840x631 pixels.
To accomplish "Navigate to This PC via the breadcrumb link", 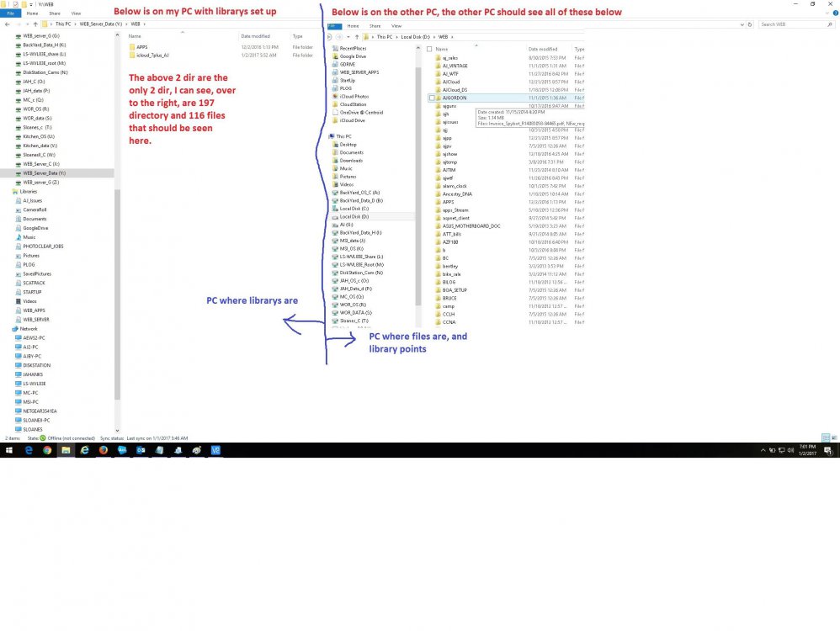I will point(384,37).
